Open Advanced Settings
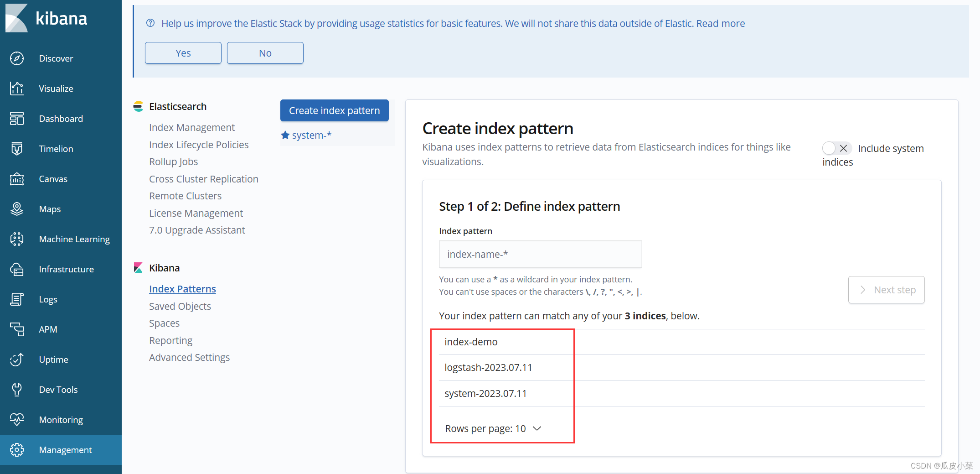The width and height of the screenshot is (980, 474). (189, 357)
